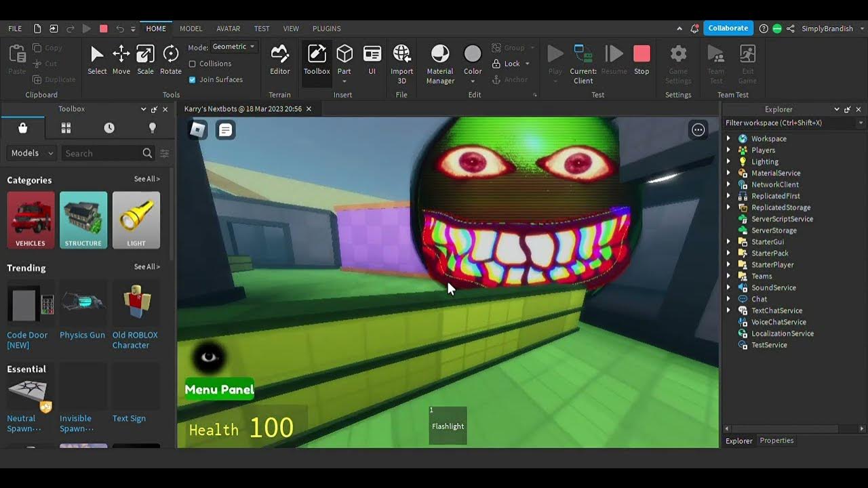
Task: Click the Current: Client switch icon
Action: (583, 54)
